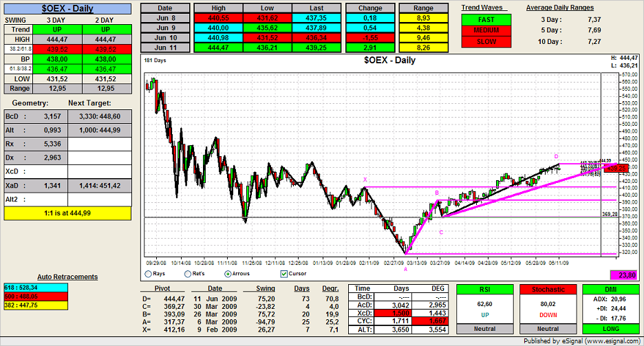Screen dimensions: 644x346
Task: Select the Ret's radio button
Action: tap(188, 274)
